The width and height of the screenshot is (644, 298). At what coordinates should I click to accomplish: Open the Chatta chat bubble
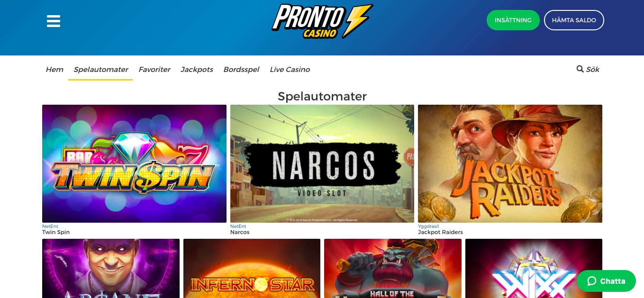606,281
